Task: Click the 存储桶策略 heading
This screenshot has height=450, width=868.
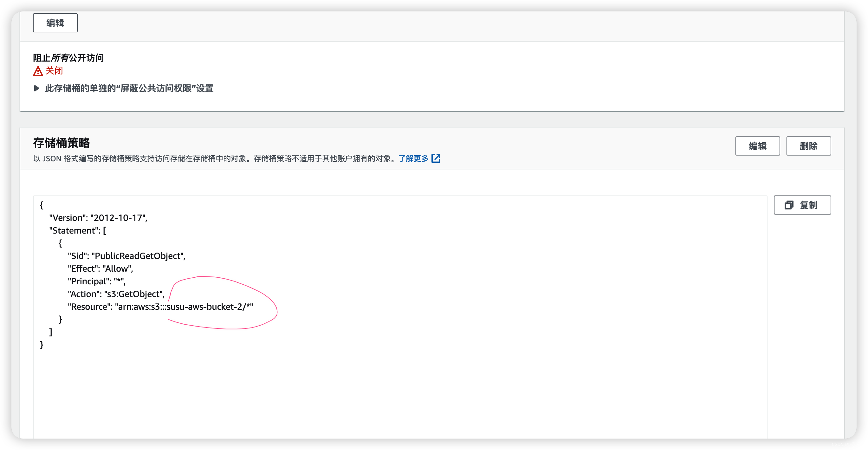Action: [x=61, y=143]
